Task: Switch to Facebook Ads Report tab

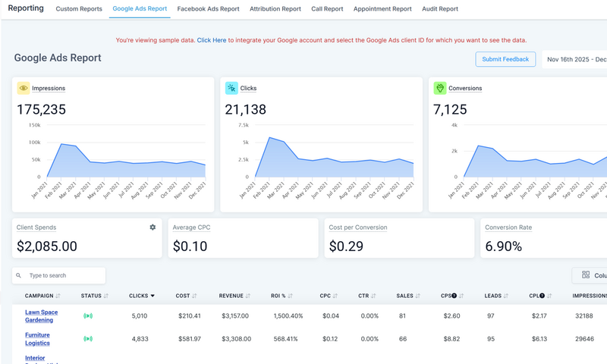Action: (208, 9)
